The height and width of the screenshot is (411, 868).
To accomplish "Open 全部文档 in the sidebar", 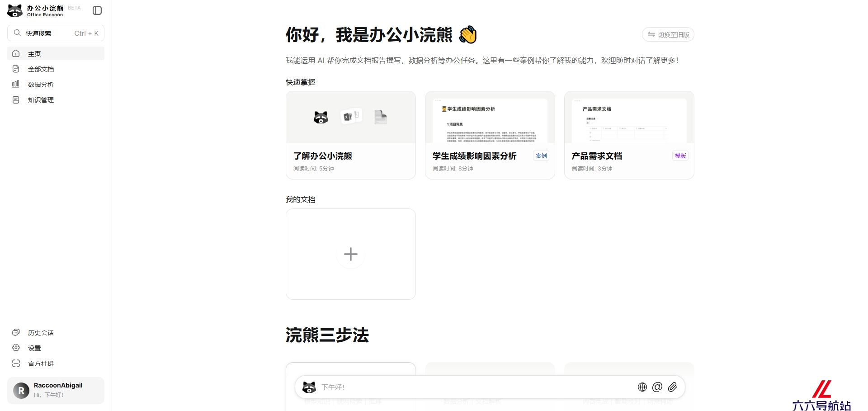I will [56, 69].
